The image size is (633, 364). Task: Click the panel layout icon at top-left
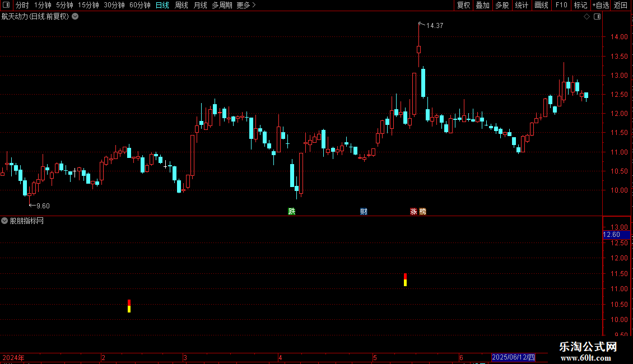(6, 5)
